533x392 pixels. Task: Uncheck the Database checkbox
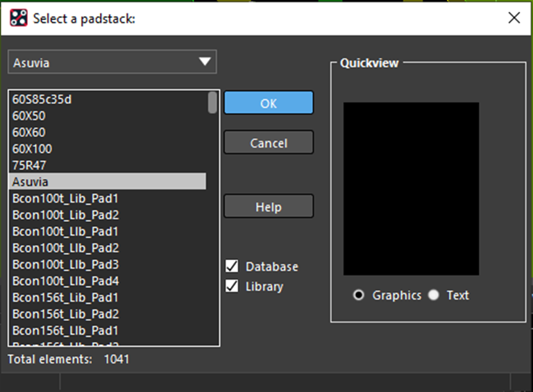[x=232, y=266]
